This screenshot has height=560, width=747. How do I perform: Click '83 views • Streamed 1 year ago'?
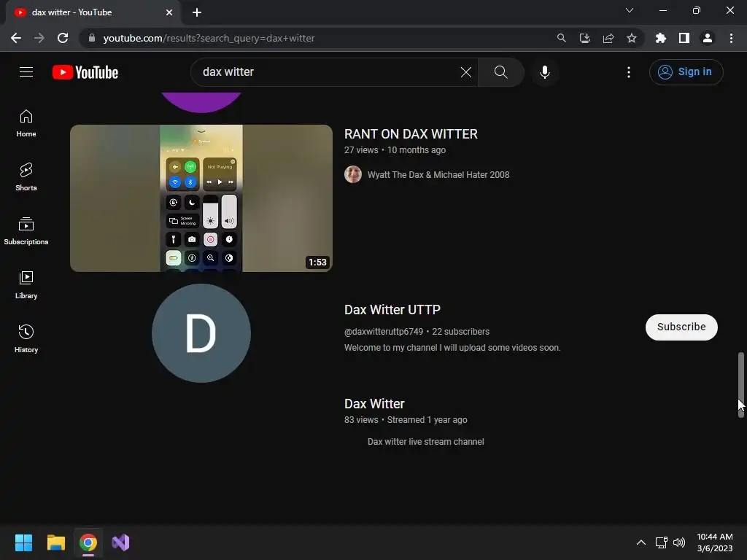coord(406,420)
